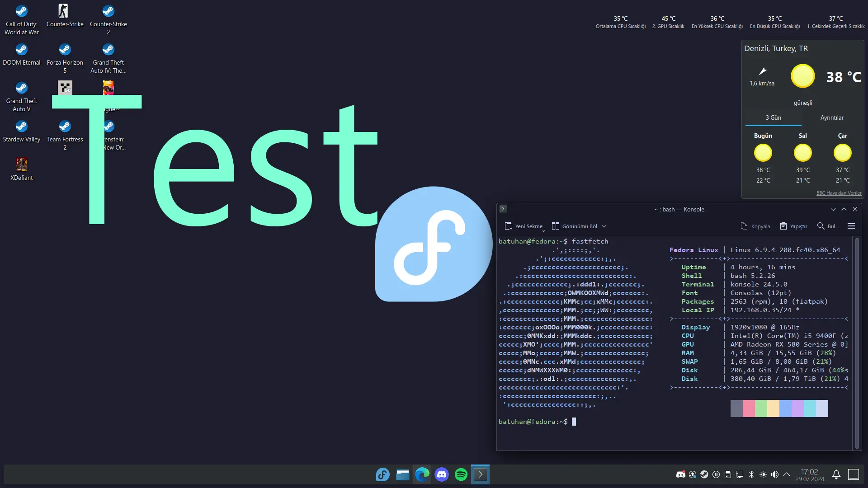
Task: Select the Forza Horizon 5 desktop icon
Action: [65, 58]
